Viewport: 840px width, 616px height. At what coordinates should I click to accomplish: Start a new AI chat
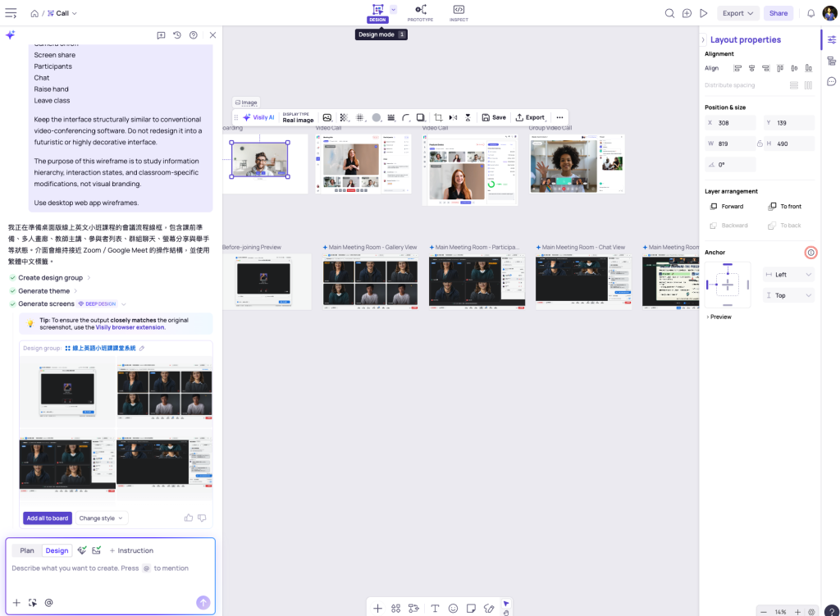161,35
